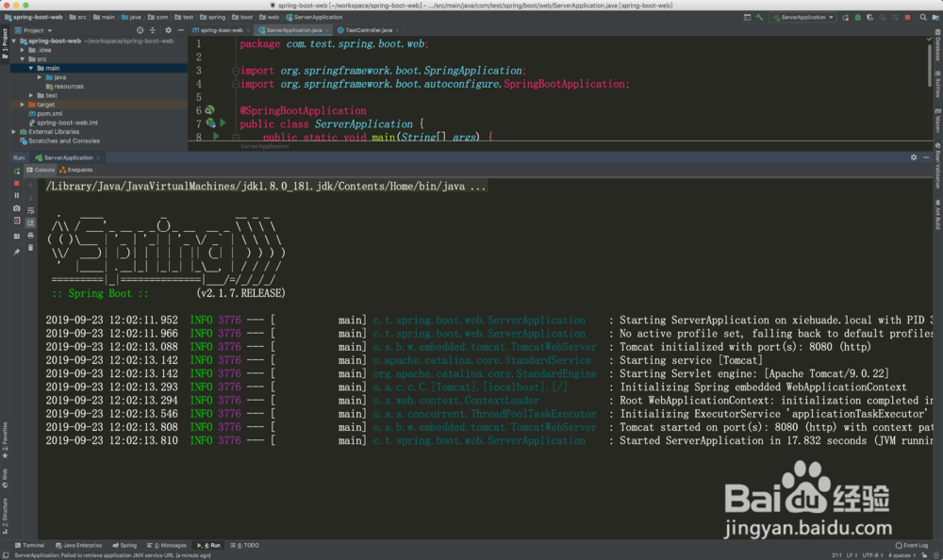Start debugging with the green bug icon
The width and height of the screenshot is (943, 560).
tap(857, 18)
